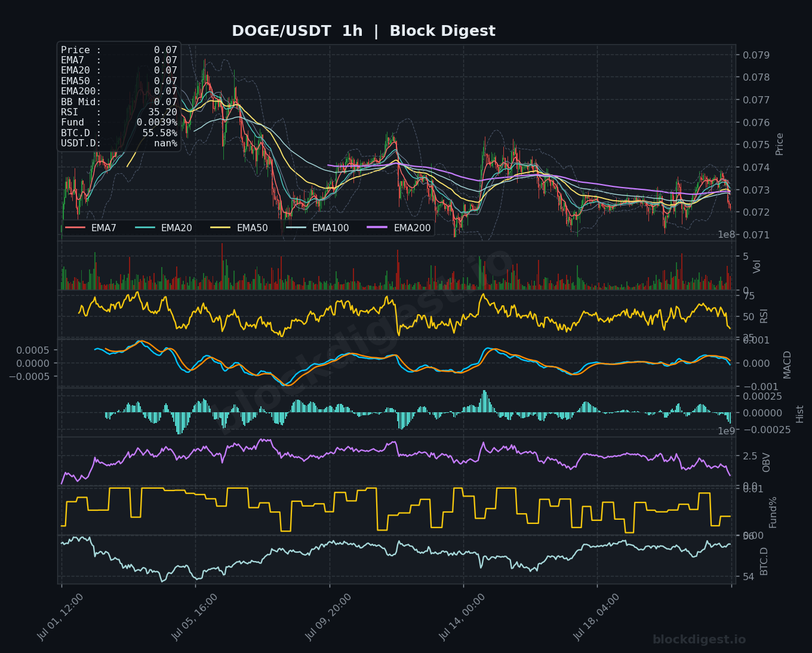
Task: Click the "Hist" axis label
Action: [x=800, y=414]
